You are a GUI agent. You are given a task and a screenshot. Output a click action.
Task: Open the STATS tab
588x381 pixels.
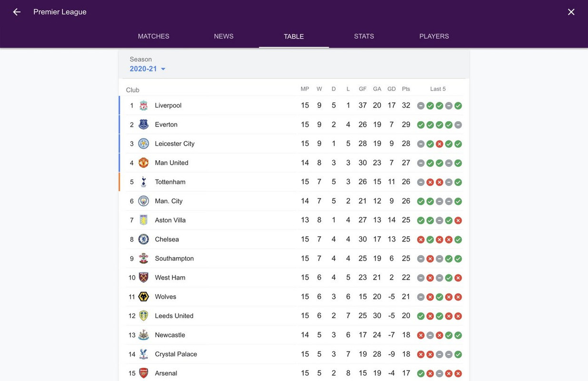364,36
